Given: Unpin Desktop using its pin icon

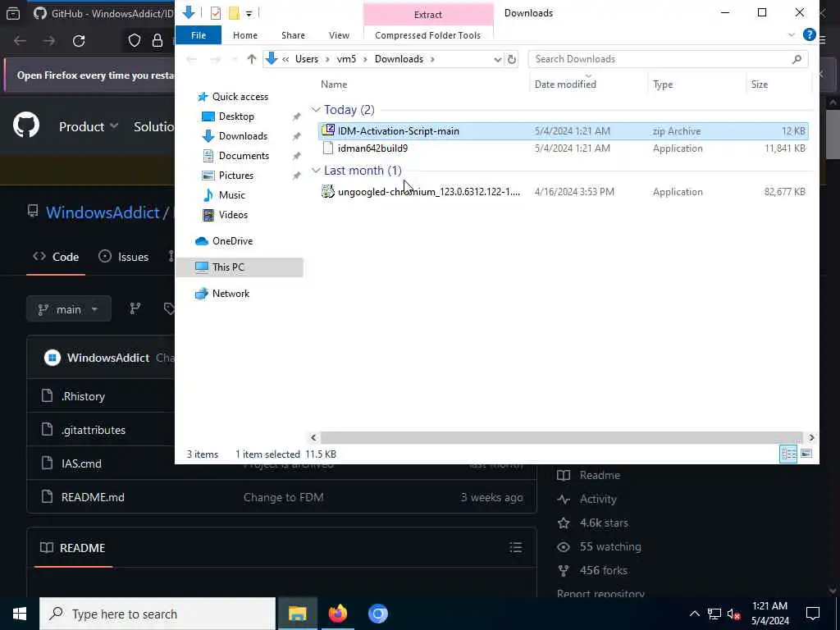Looking at the screenshot, I should (x=296, y=116).
